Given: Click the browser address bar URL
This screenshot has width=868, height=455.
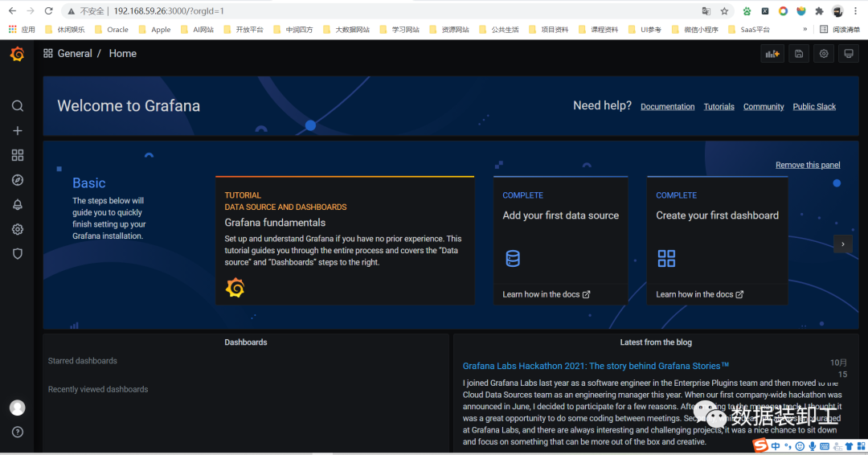Looking at the screenshot, I should point(169,11).
